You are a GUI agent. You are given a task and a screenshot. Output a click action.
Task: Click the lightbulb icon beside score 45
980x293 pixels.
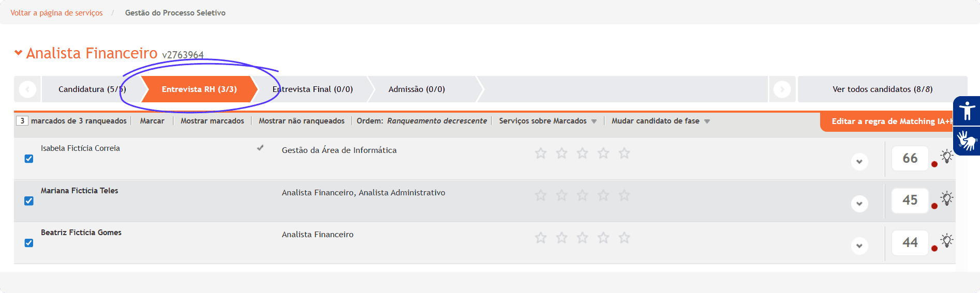click(947, 198)
